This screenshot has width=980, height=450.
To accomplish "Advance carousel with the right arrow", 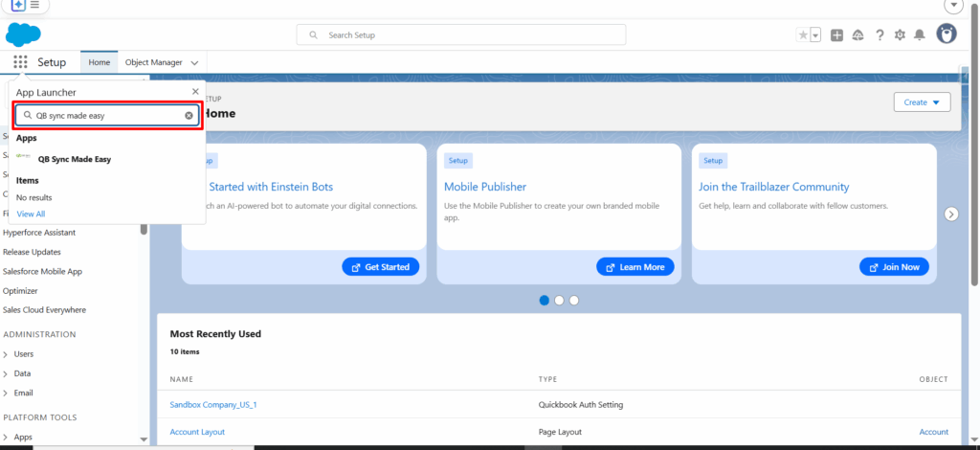I will 951,214.
